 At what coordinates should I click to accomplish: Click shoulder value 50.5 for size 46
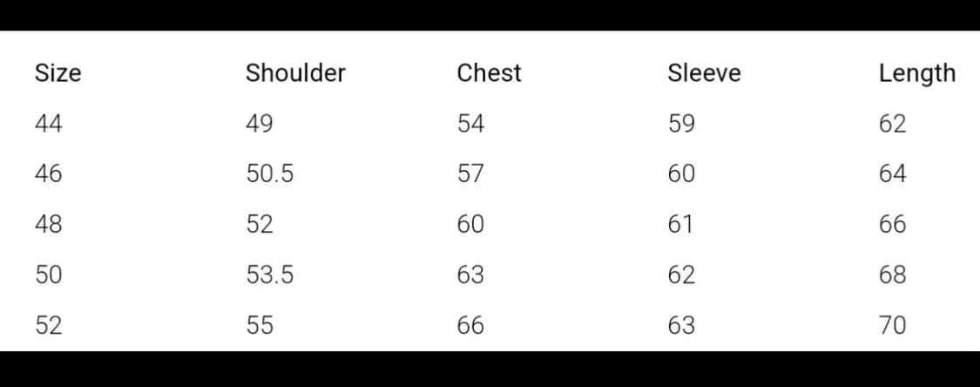[x=269, y=174]
